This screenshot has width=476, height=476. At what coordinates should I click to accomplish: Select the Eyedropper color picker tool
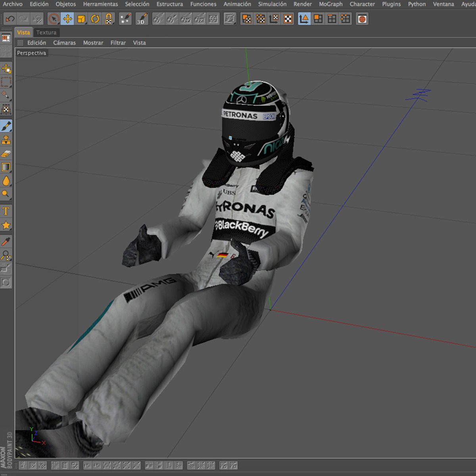[6, 241]
